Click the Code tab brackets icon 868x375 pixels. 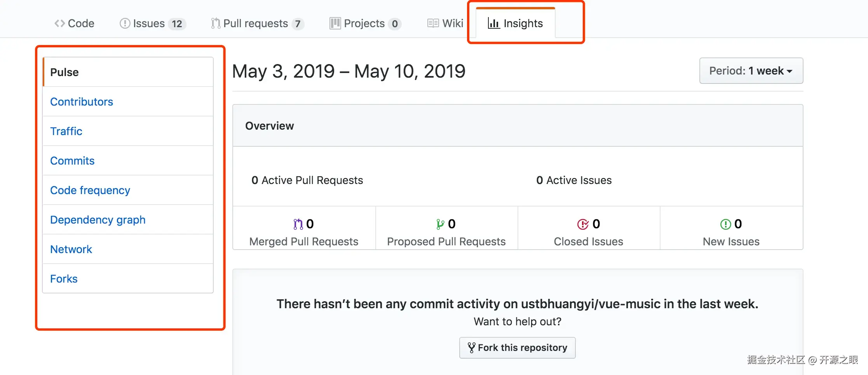(x=59, y=23)
